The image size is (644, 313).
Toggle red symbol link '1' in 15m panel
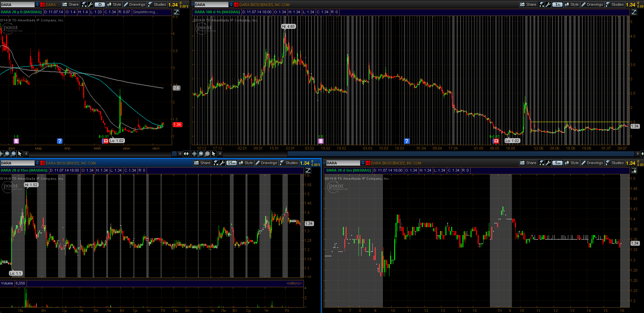pyautogui.click(x=42, y=163)
